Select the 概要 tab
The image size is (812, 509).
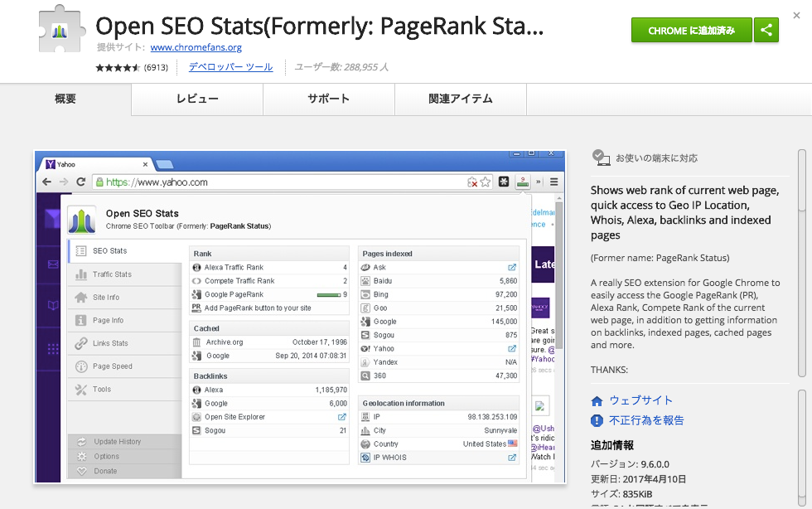[65, 99]
